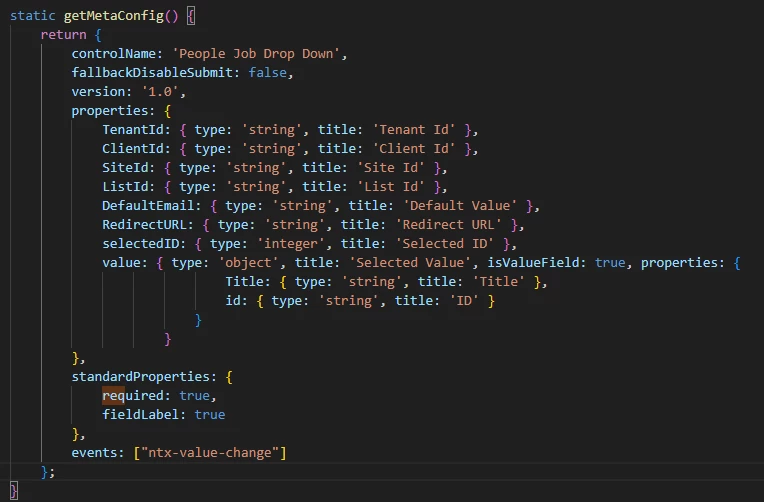Click the isValueField key
Image resolution: width=764 pixels, height=502 pixels.
pyautogui.click(x=533, y=263)
